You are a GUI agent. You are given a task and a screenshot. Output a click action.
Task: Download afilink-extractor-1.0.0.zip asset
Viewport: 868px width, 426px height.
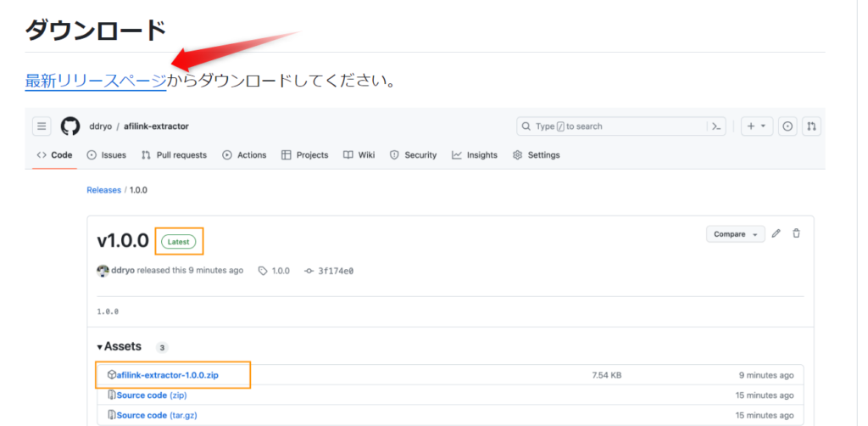(167, 375)
